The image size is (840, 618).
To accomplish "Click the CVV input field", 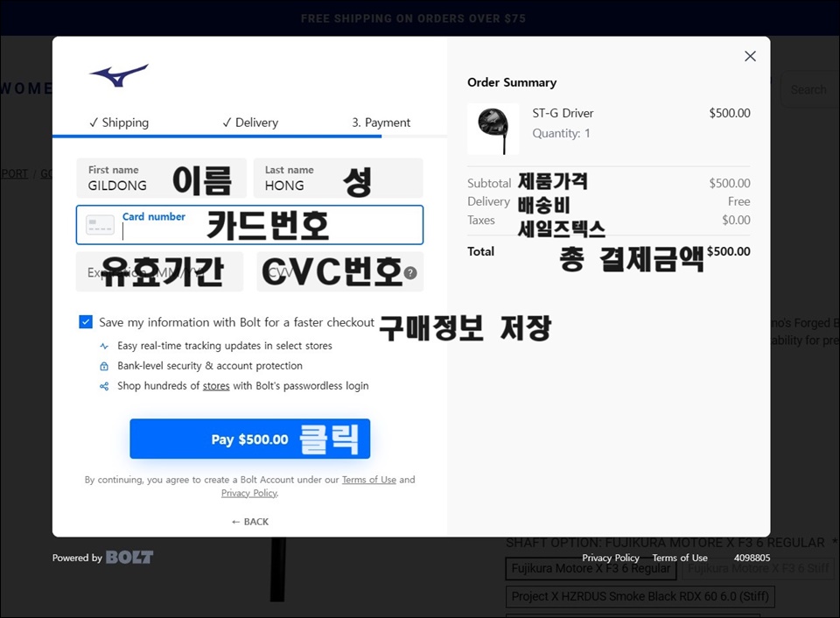I will [339, 272].
